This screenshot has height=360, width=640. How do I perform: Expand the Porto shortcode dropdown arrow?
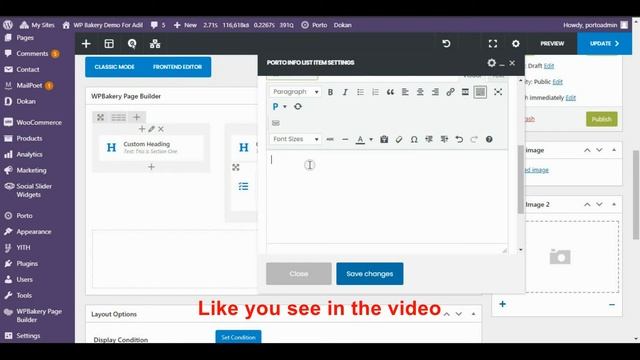click(x=285, y=107)
